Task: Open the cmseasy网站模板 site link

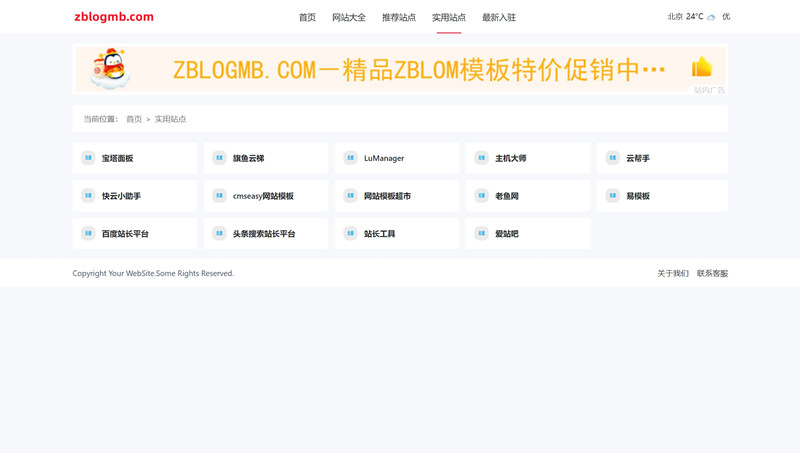Action: click(x=263, y=196)
